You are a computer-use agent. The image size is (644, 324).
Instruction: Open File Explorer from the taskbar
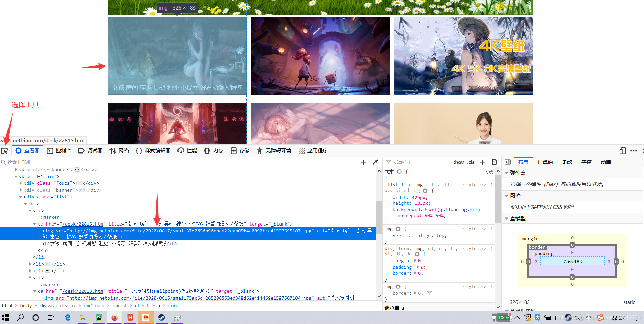click(x=83, y=318)
